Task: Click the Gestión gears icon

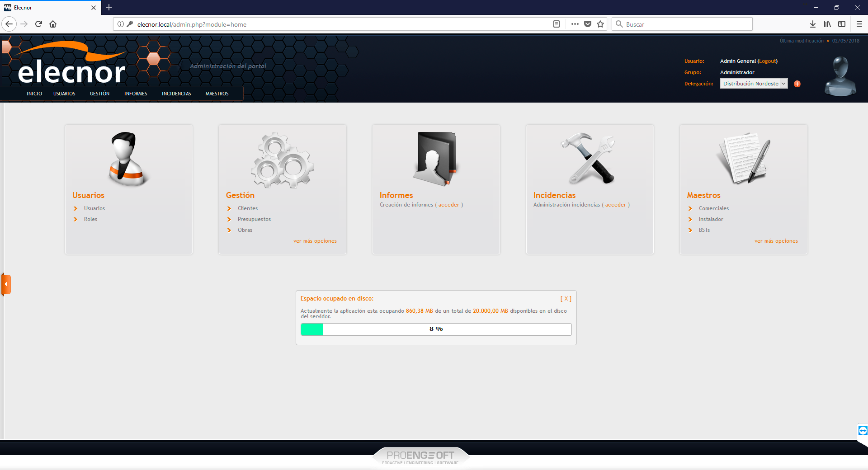Action: 283,160
